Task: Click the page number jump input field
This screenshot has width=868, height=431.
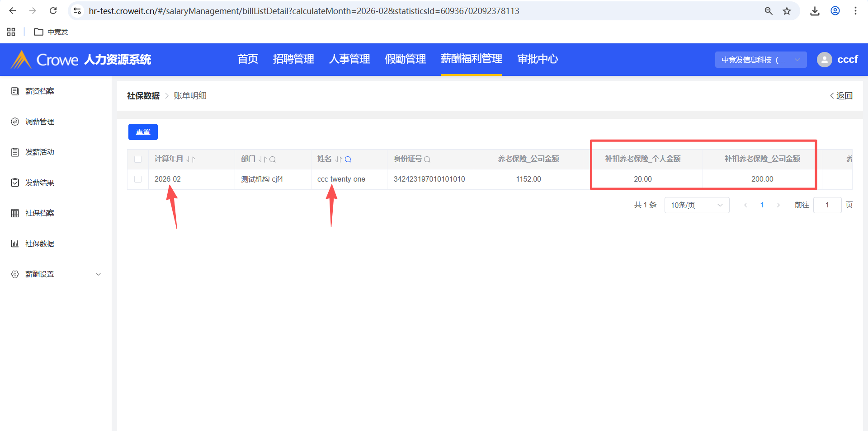Action: pos(827,205)
